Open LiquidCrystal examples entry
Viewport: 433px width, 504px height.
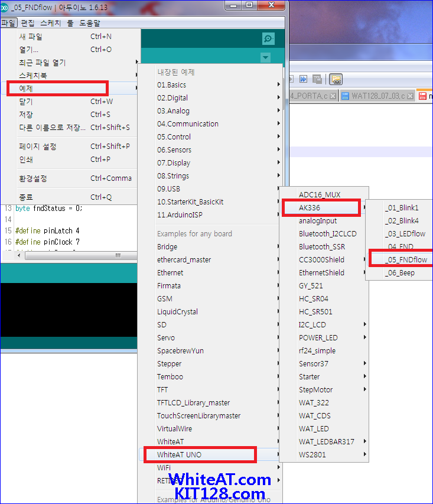pos(210,312)
